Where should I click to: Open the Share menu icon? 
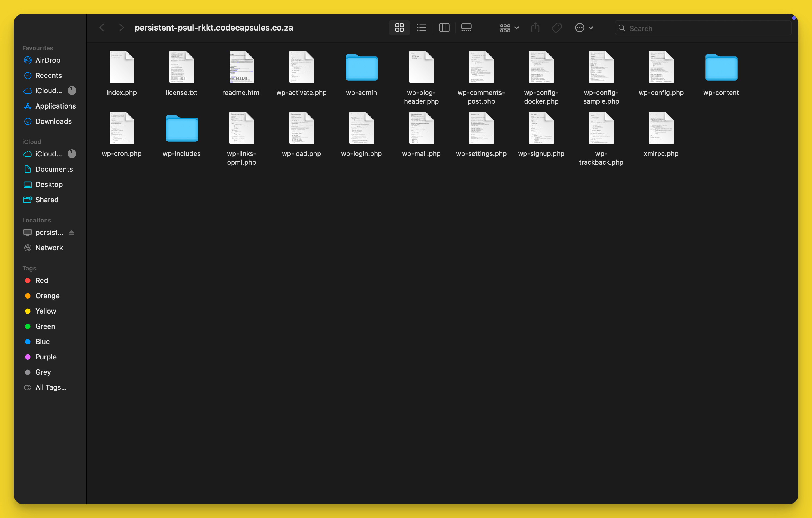coord(535,28)
